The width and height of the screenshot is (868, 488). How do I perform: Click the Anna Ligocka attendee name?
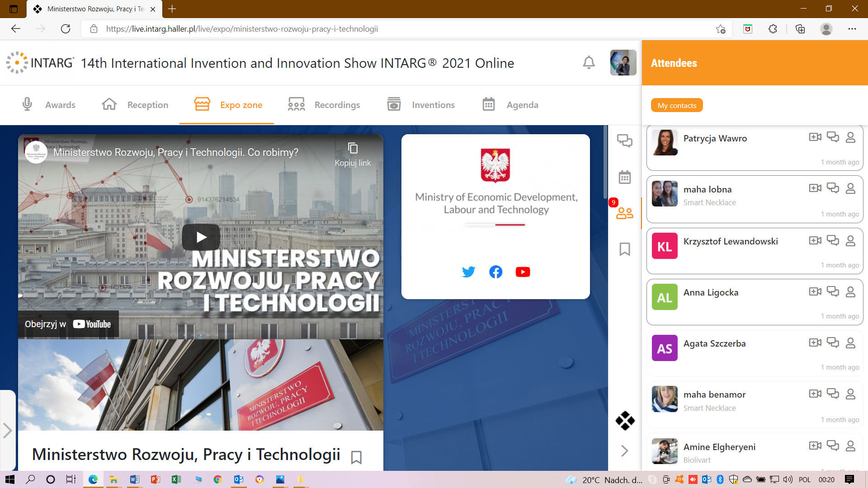(711, 292)
